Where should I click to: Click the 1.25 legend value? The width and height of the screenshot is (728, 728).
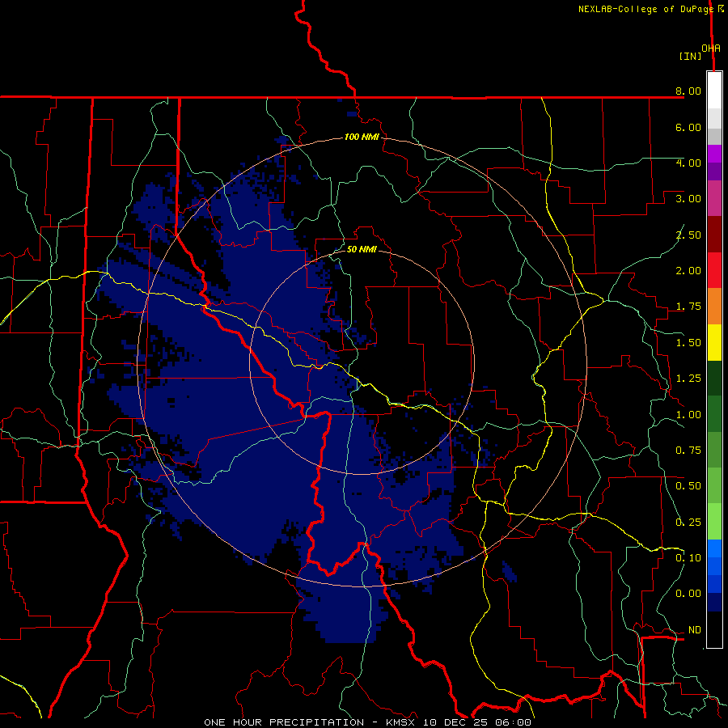pyautogui.click(x=688, y=379)
